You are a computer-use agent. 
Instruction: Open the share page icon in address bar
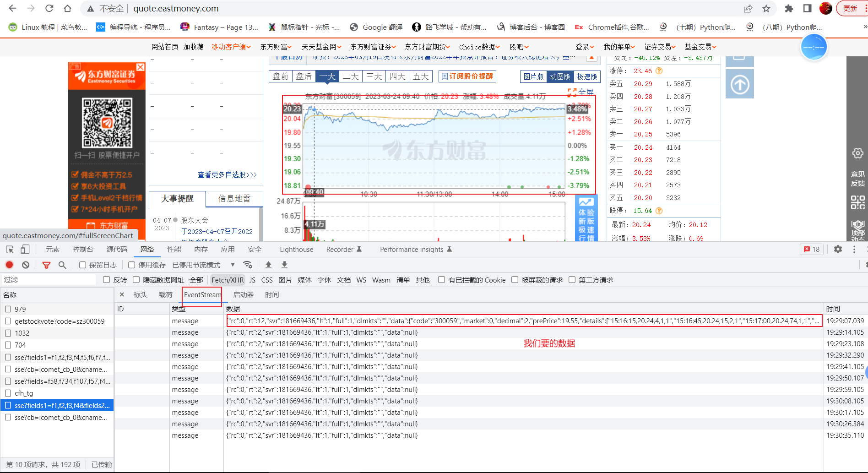click(x=748, y=8)
